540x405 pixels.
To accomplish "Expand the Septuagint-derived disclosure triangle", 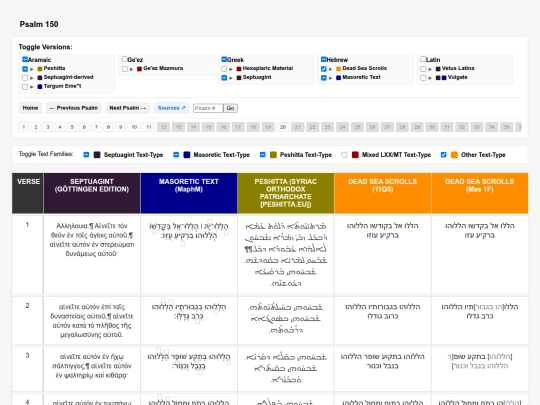I will tap(32, 78).
